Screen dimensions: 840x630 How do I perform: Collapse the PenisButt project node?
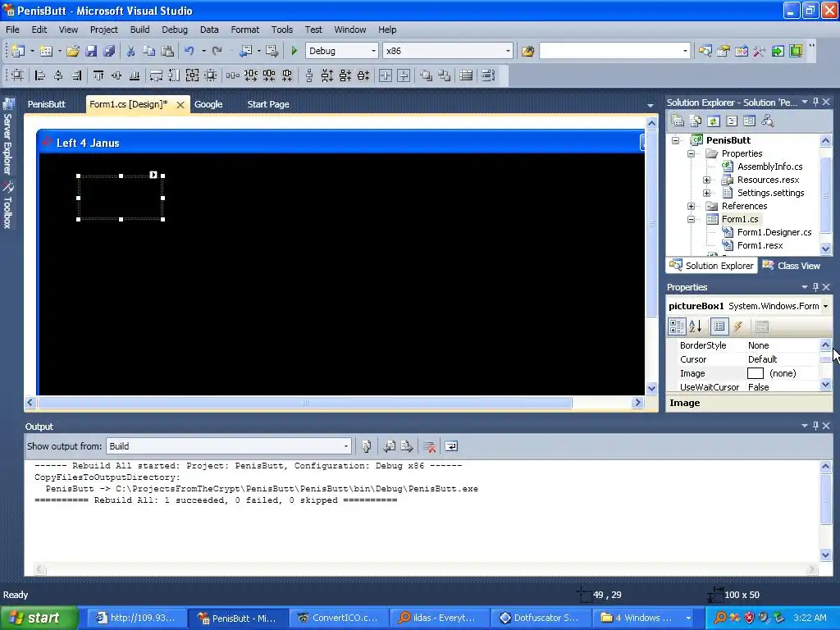pyautogui.click(x=676, y=140)
